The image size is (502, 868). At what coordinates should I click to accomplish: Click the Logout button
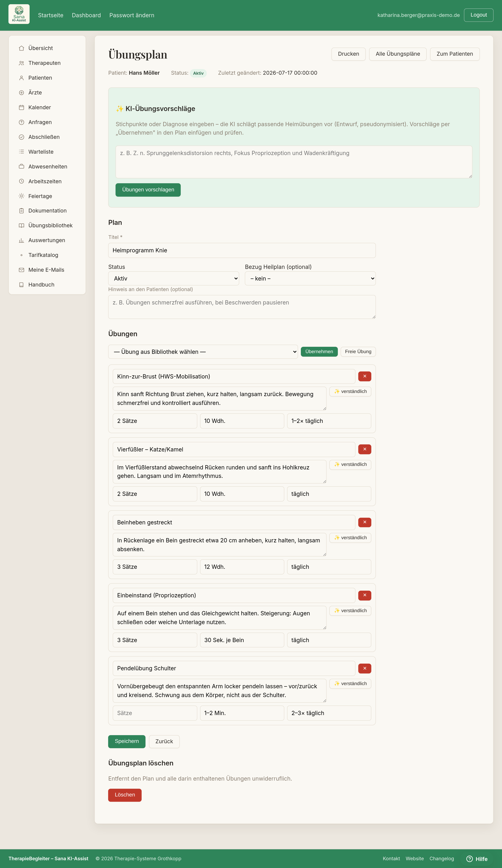[479, 15]
